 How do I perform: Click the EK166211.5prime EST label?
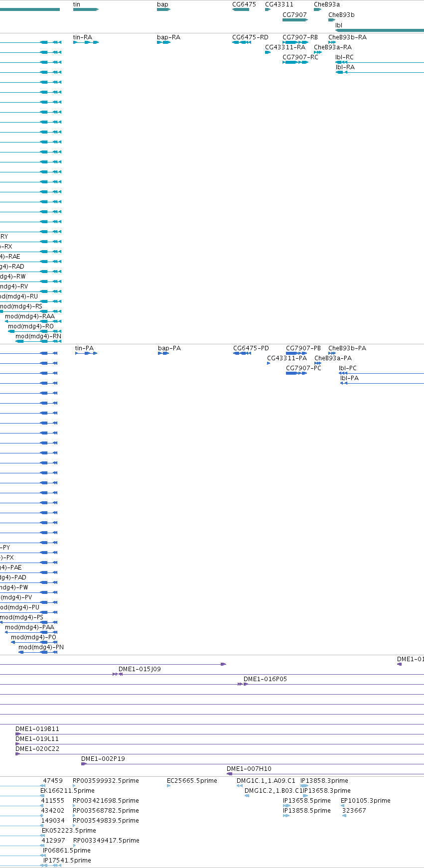(67, 791)
